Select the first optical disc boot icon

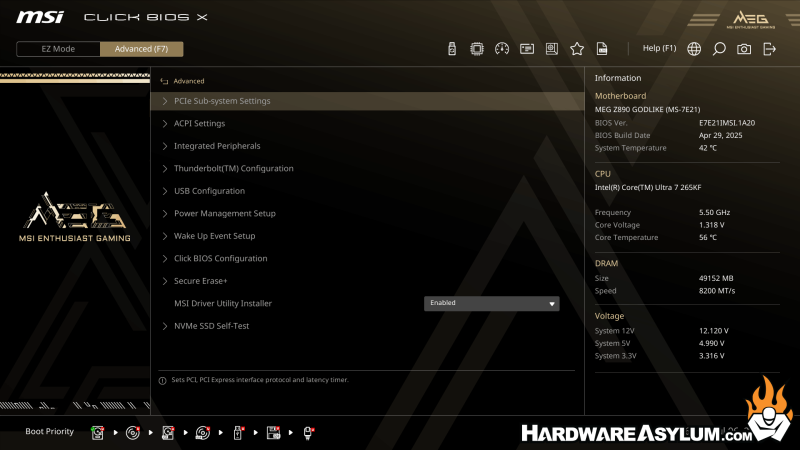click(x=133, y=433)
